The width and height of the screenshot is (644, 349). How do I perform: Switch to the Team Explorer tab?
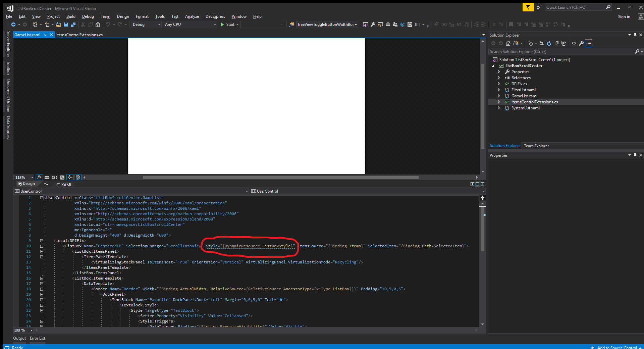(536, 146)
